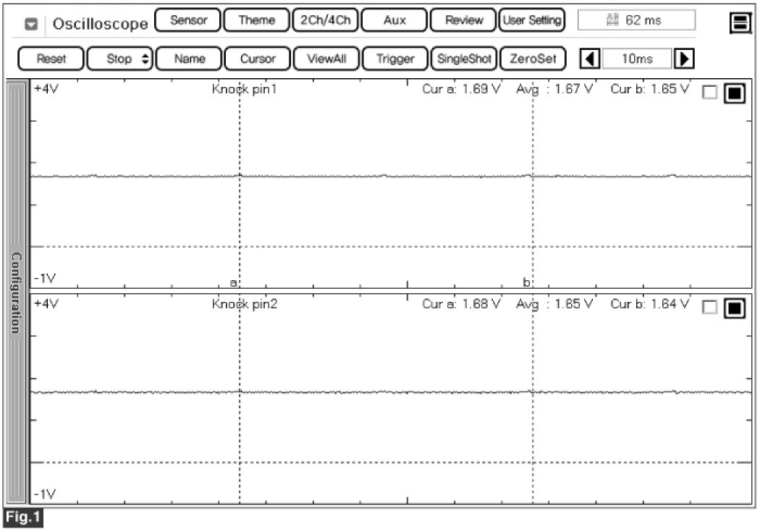Decrease time base with left arrow
The width and height of the screenshot is (760, 532).
click(591, 59)
